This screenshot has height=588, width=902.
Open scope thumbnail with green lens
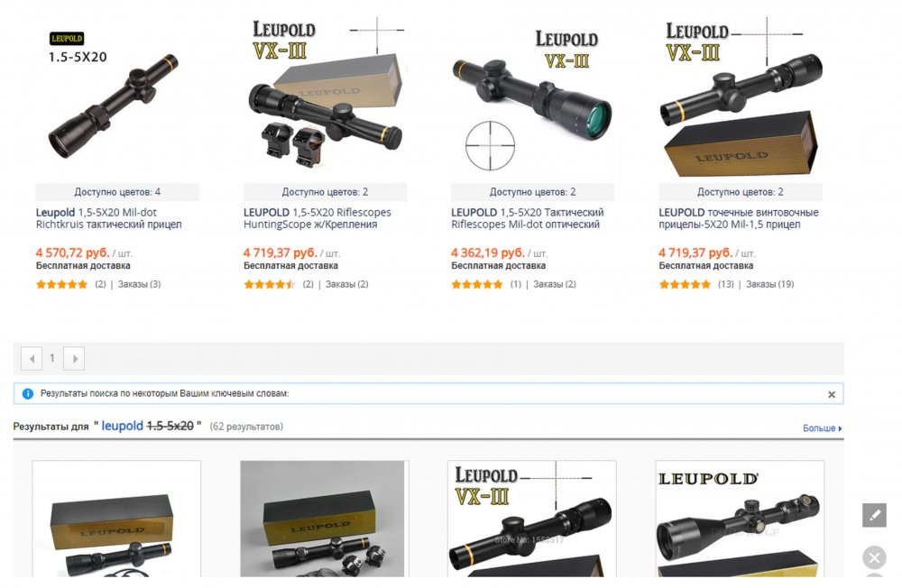click(533, 95)
